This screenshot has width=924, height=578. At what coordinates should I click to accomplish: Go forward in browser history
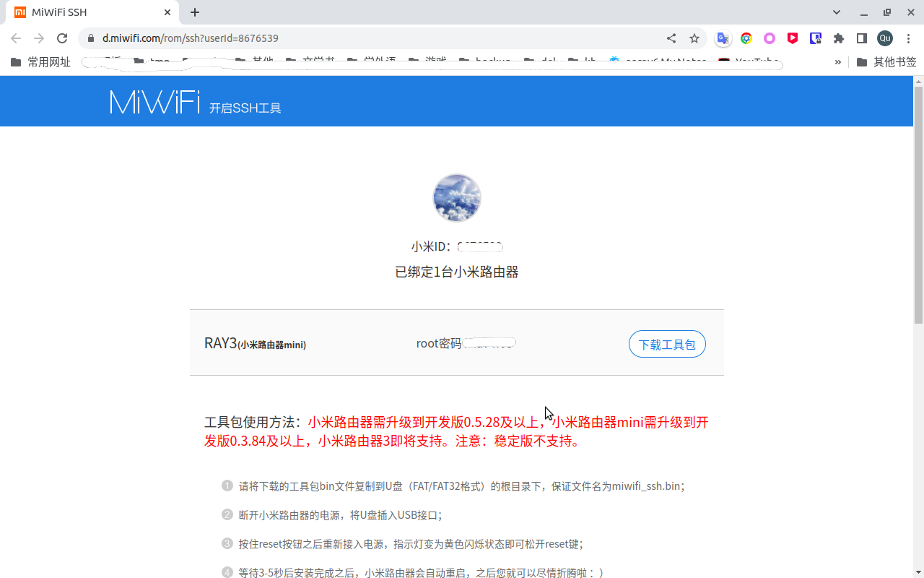pyautogui.click(x=39, y=38)
